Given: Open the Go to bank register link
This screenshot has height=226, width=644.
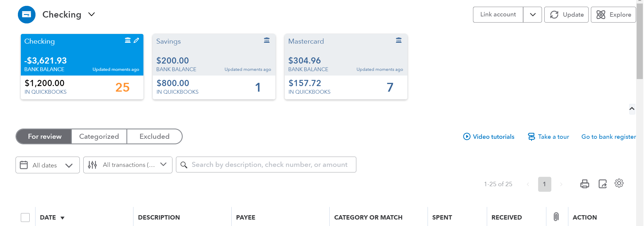Looking at the screenshot, I should pos(609,137).
